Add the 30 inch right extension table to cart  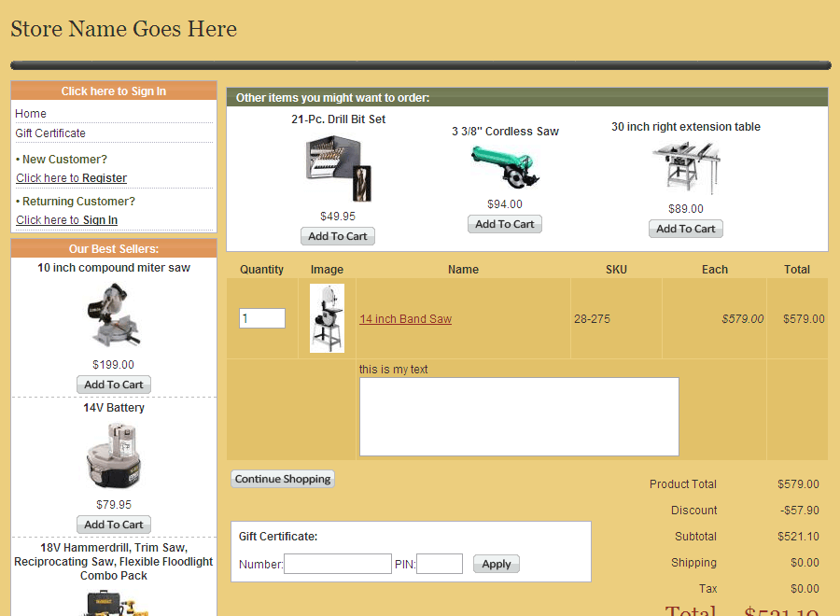pos(686,229)
